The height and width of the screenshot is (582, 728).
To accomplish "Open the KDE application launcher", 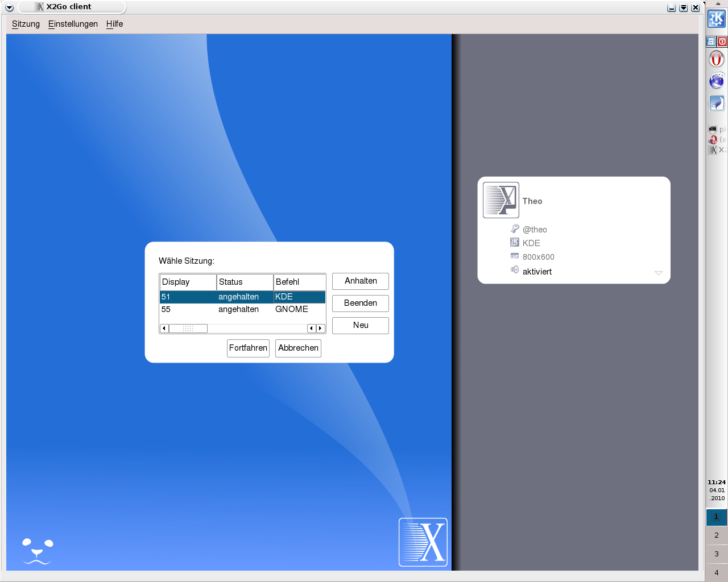I will (x=716, y=19).
